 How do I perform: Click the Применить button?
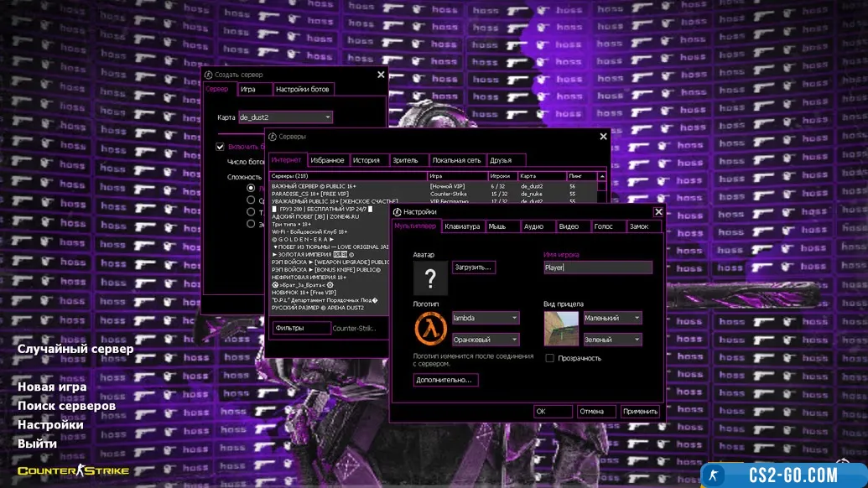point(640,412)
